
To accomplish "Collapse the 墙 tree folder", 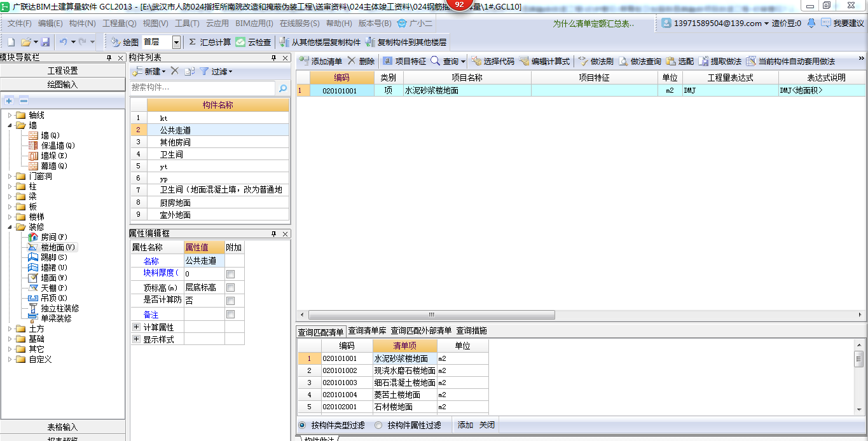I will [10, 125].
